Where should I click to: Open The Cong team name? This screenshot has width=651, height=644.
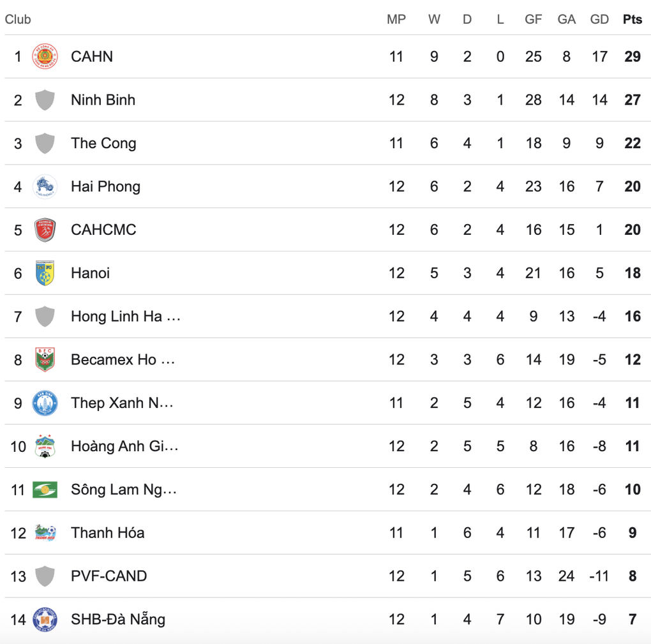(103, 143)
